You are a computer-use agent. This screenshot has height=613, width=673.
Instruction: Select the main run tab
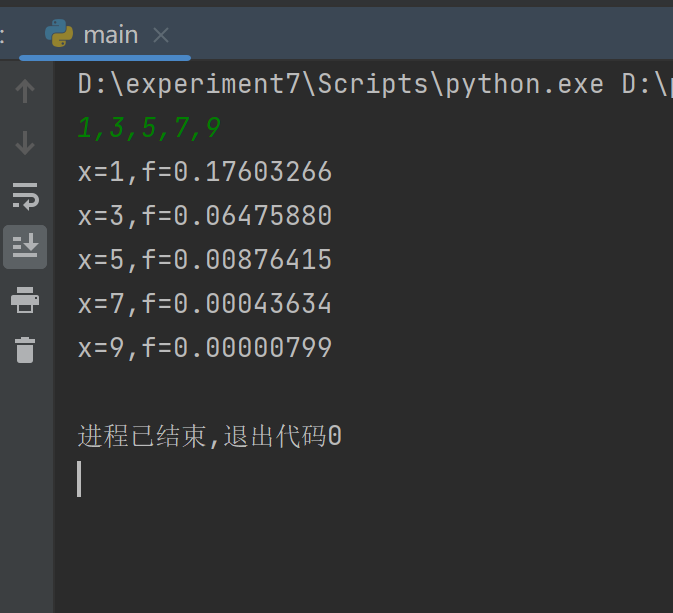point(110,35)
